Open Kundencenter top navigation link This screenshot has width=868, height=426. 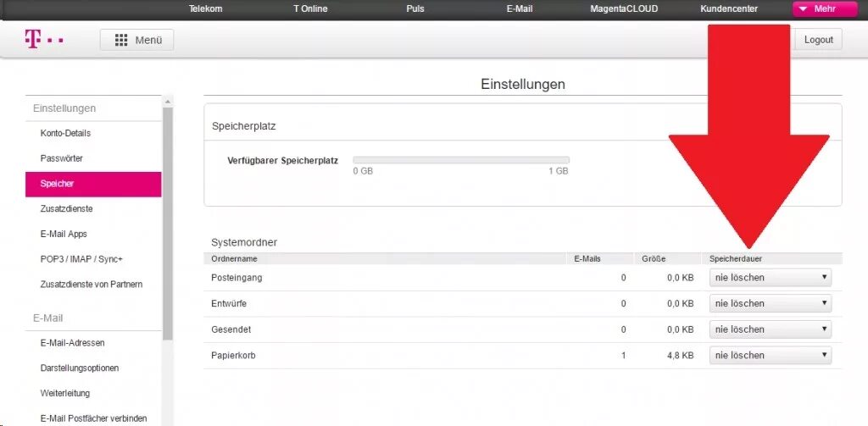[729, 8]
